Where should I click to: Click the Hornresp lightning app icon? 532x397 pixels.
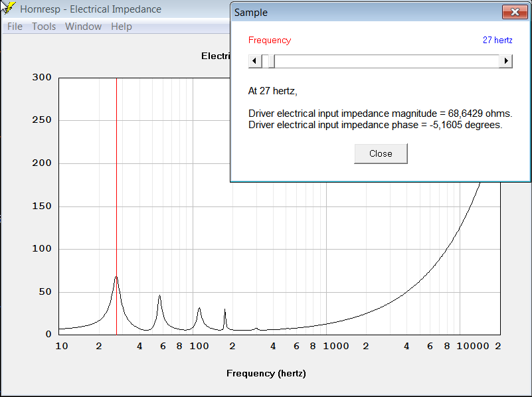point(8,9)
